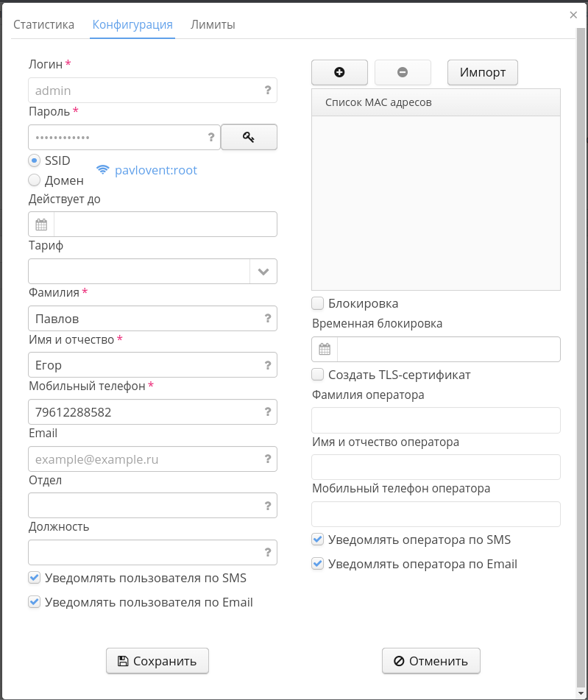The image size is (588, 700).
Task: Click help question mark in Email field
Action: click(x=268, y=459)
